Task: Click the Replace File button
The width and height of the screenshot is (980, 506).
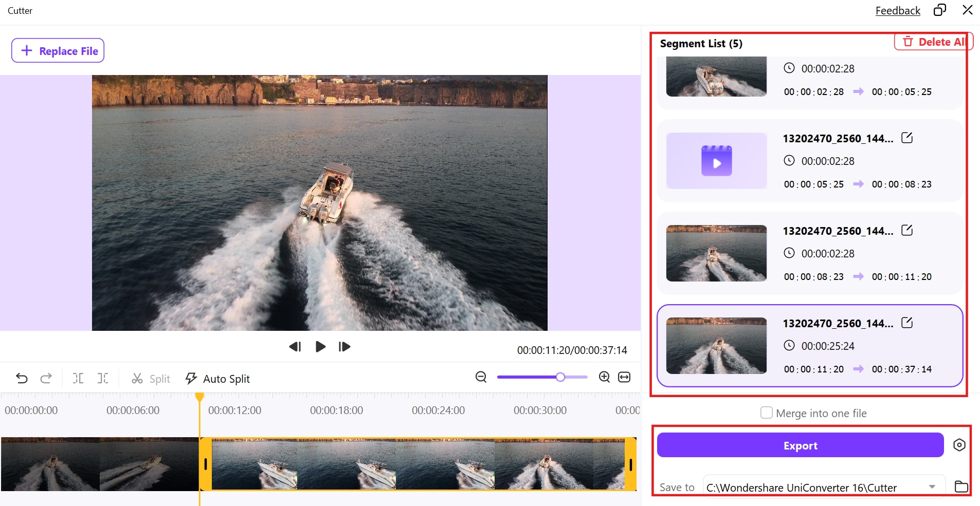Action: pyautogui.click(x=58, y=51)
